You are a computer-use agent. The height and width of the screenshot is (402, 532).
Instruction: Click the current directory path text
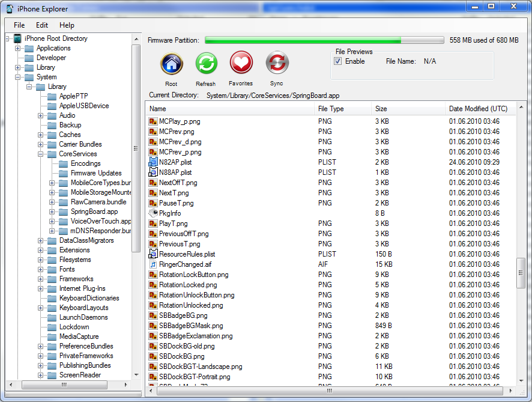point(273,96)
